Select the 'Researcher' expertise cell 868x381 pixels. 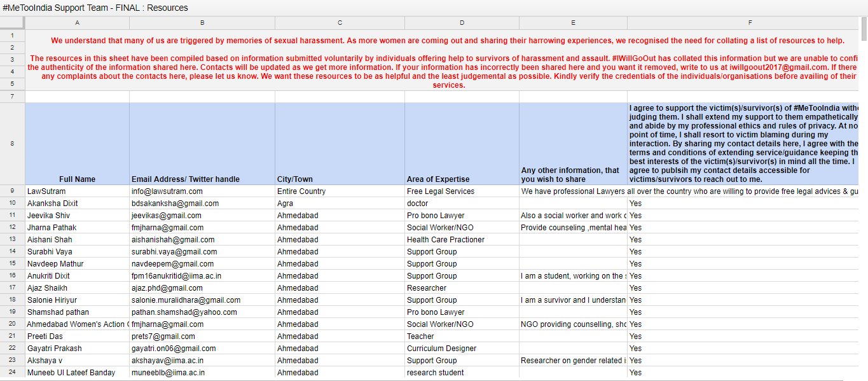click(x=462, y=287)
